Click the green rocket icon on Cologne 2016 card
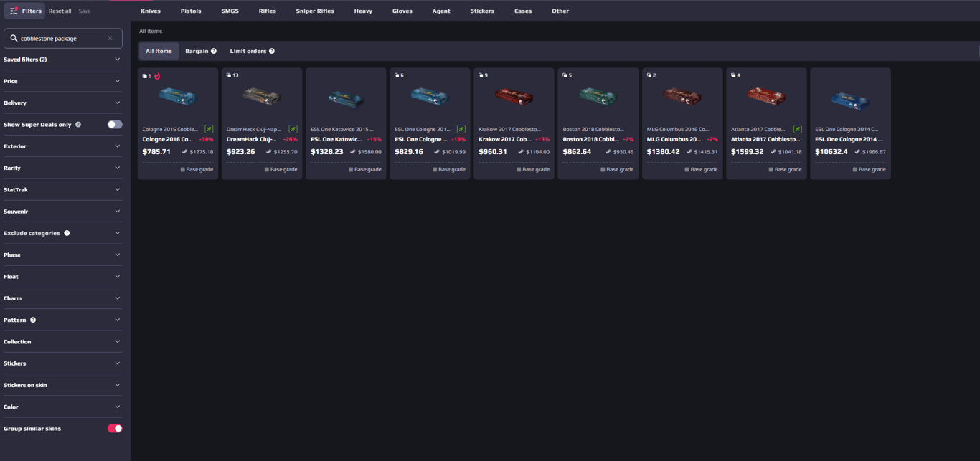Image resolution: width=980 pixels, height=461 pixels. click(209, 129)
